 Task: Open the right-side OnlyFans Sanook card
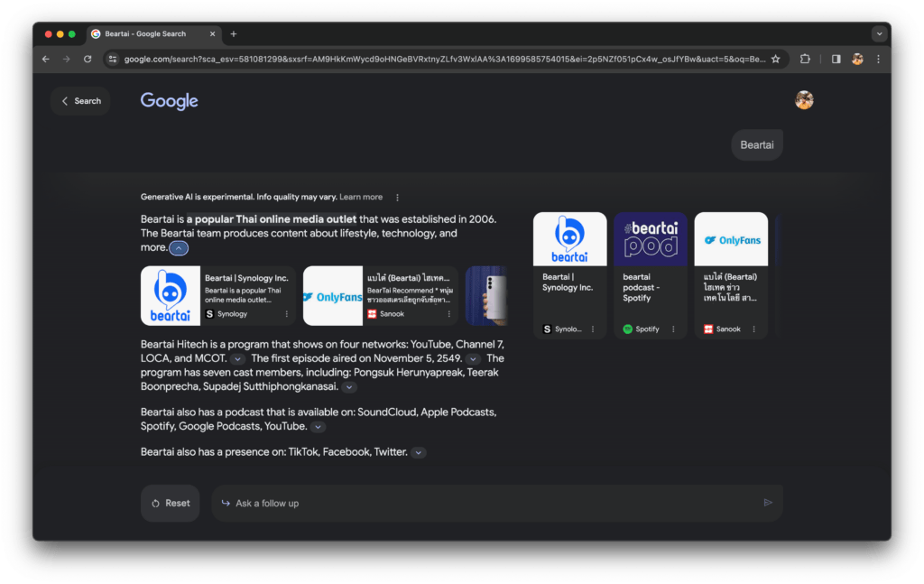[731, 275]
